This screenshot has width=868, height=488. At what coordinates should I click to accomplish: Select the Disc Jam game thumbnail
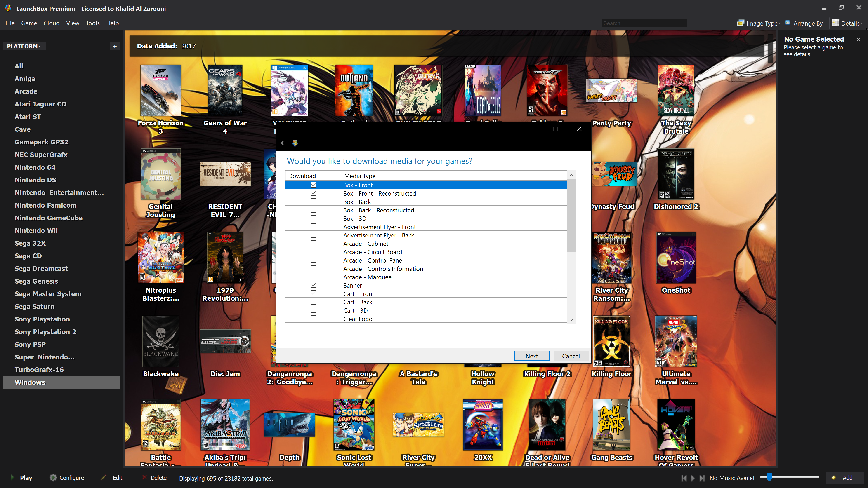(x=225, y=341)
